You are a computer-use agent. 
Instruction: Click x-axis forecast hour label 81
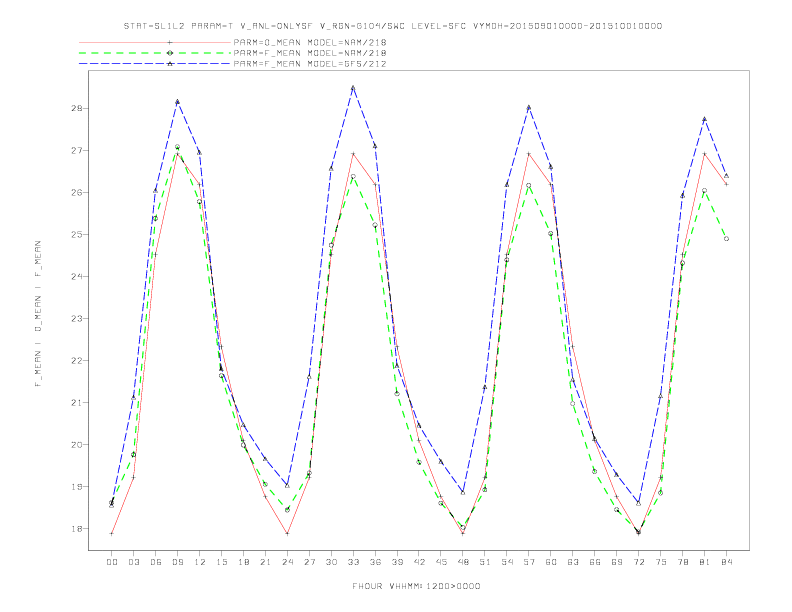705,562
